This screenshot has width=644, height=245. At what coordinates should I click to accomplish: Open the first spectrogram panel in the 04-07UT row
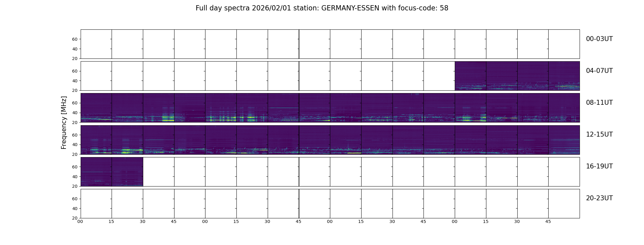click(x=470, y=76)
